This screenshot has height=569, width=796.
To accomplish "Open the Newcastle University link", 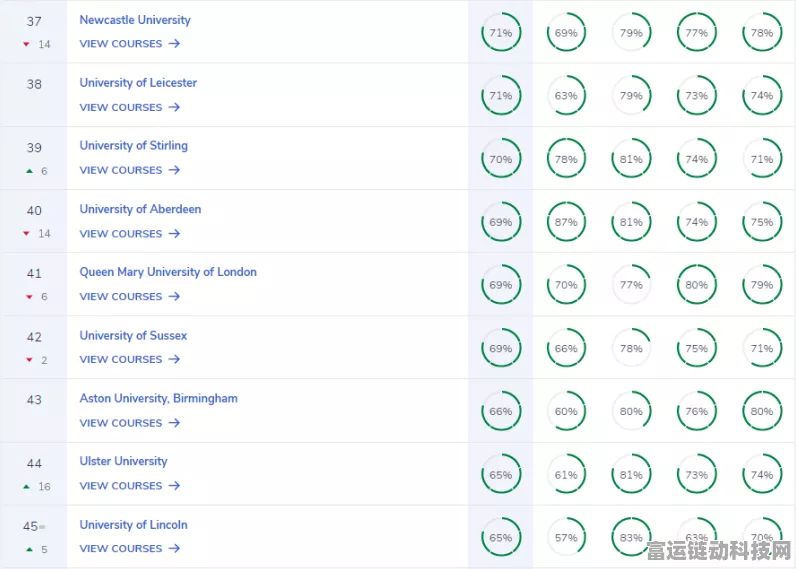I will click(135, 20).
